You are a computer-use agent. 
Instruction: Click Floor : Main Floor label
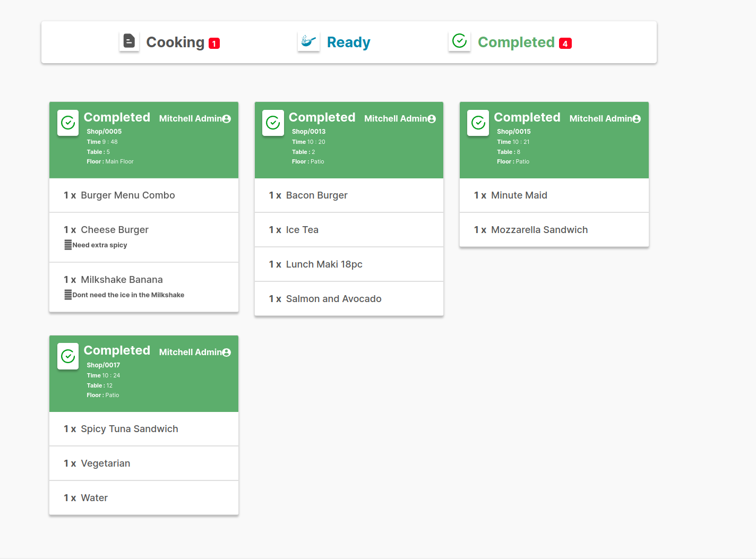(x=110, y=161)
